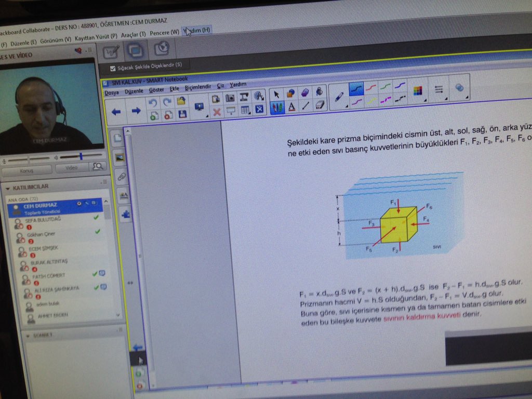Adjust the microphone level slider

pos(29,159)
